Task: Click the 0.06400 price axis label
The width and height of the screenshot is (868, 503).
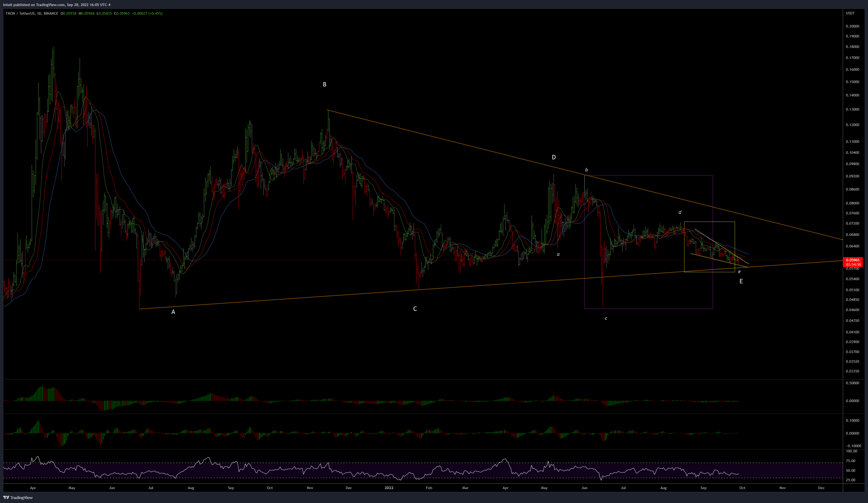Action: coord(853,246)
